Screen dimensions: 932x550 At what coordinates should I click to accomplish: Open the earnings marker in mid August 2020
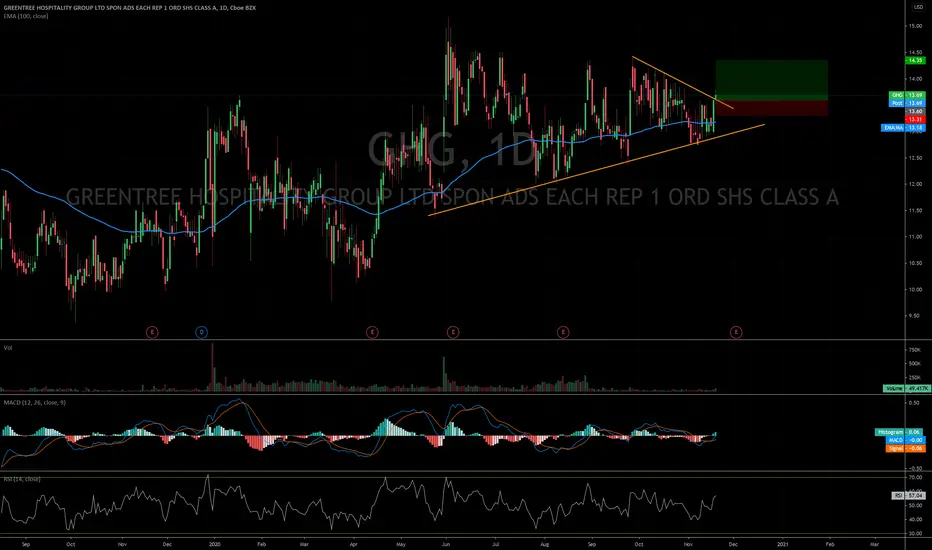point(563,332)
